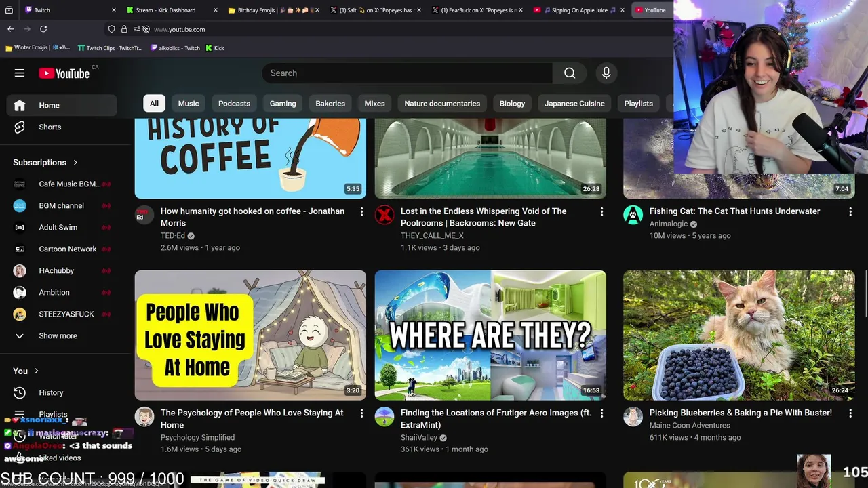Open the Shorts sidebar entry

[62, 127]
